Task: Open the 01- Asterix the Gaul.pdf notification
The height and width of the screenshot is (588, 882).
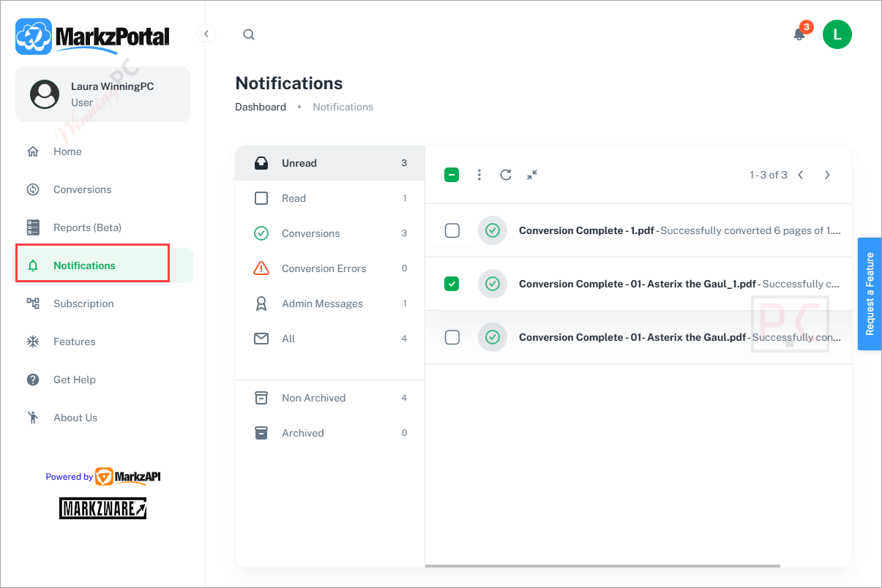Action: coord(638,337)
